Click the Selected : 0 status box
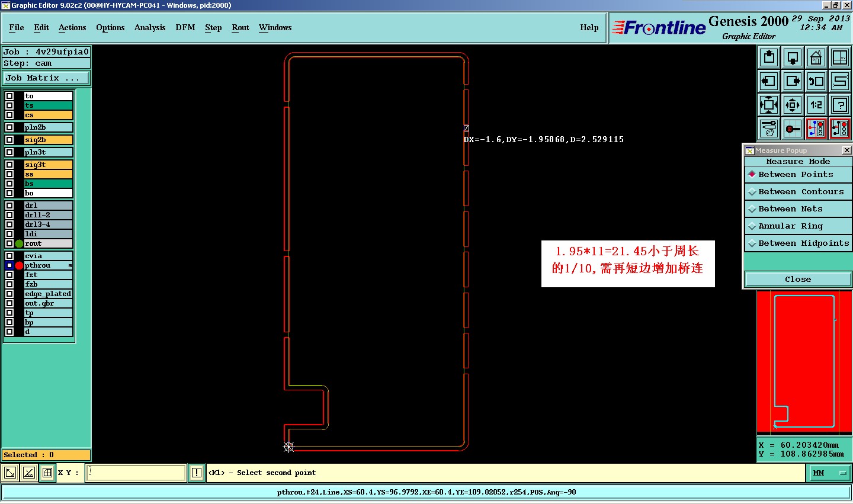 (x=46, y=455)
